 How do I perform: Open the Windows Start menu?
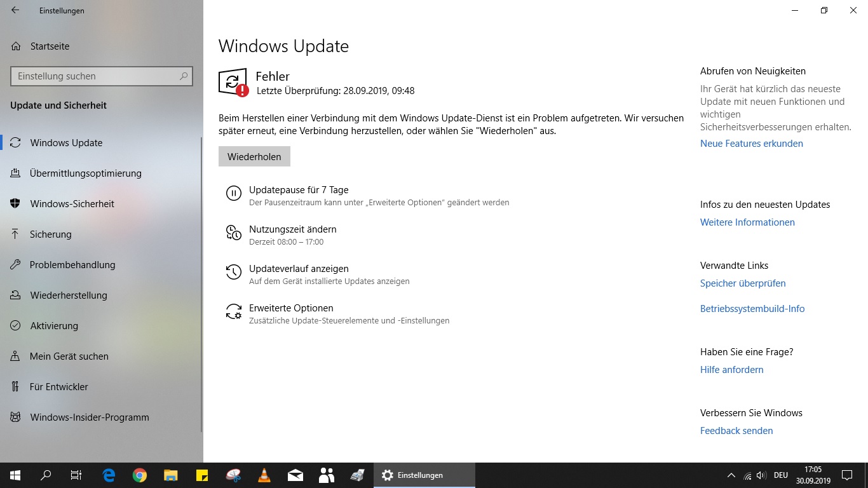[15, 475]
